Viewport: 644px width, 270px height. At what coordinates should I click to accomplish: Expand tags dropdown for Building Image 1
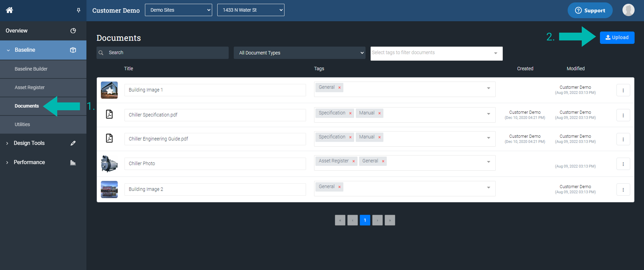point(489,88)
